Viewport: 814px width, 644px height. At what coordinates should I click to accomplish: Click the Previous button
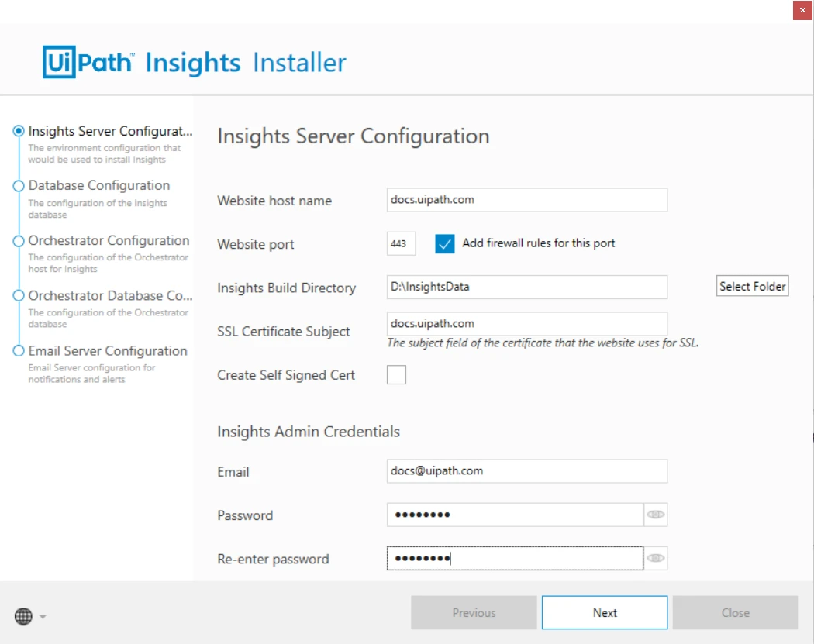pyautogui.click(x=474, y=613)
